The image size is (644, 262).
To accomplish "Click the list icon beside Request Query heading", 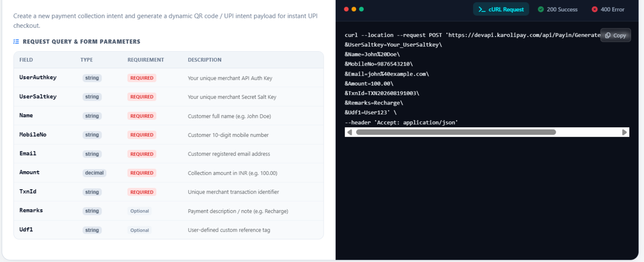I will point(16,41).
